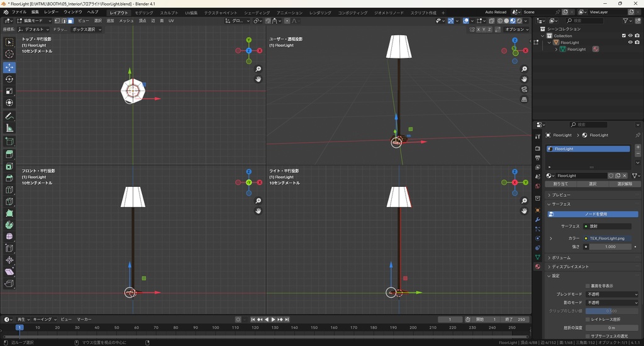Screen dimensions: 644x346
Task: Pick the Measure tool in the toolbar
Action: click(x=9, y=128)
